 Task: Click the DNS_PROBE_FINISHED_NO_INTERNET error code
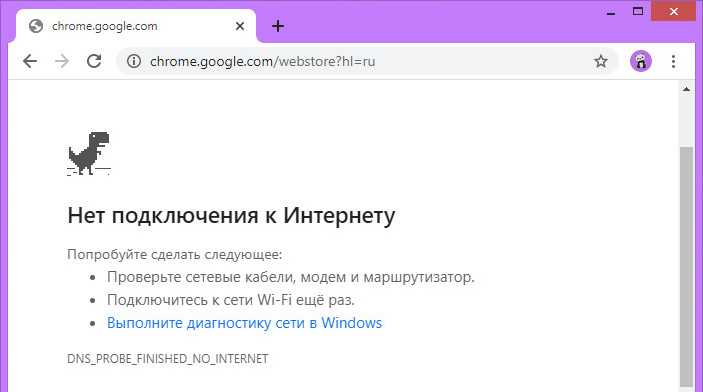tap(168, 359)
